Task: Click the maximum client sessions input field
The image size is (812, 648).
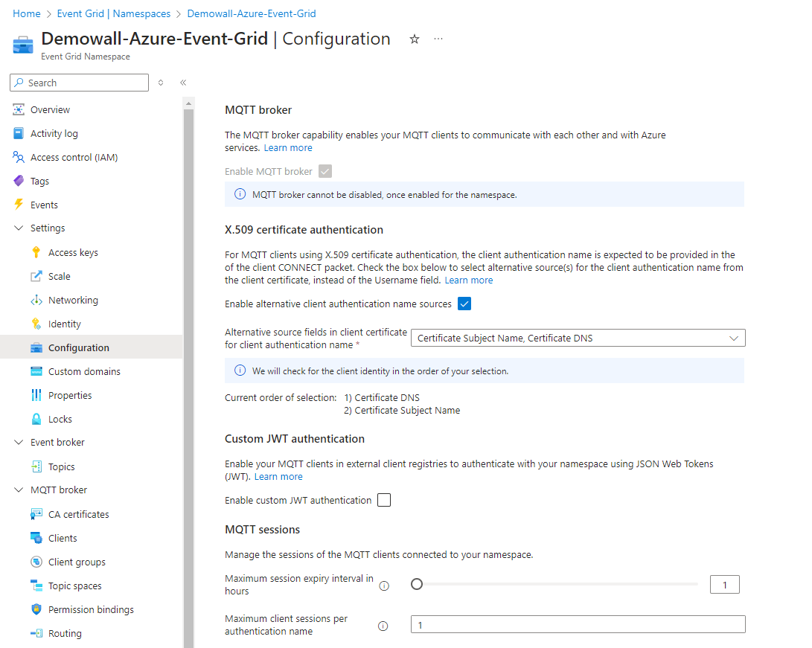Action: click(578, 625)
